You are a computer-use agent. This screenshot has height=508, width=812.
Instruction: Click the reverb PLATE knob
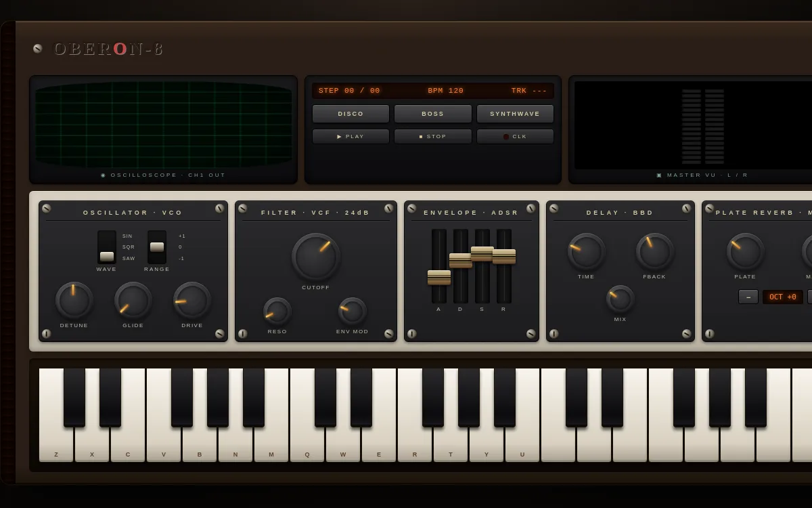coord(745,251)
